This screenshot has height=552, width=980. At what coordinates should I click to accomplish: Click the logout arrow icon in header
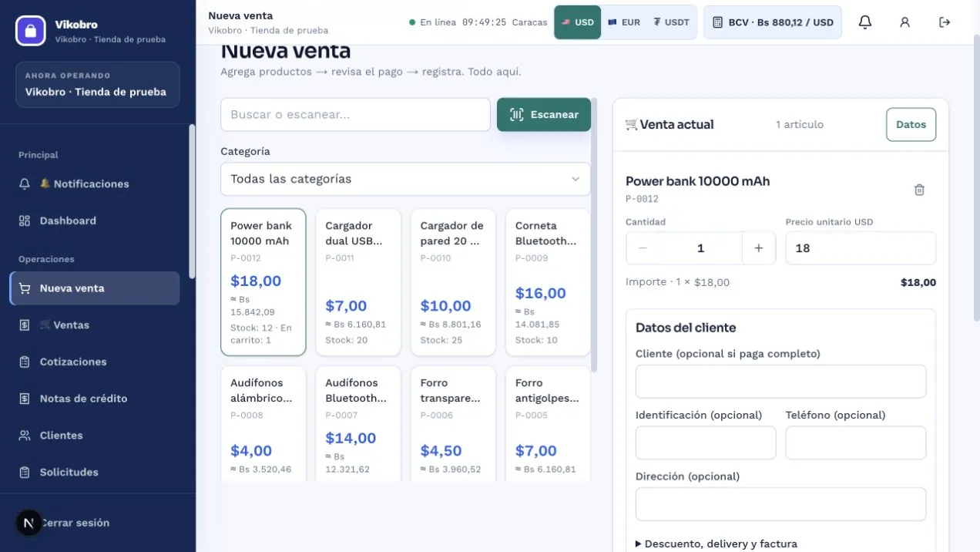[945, 22]
